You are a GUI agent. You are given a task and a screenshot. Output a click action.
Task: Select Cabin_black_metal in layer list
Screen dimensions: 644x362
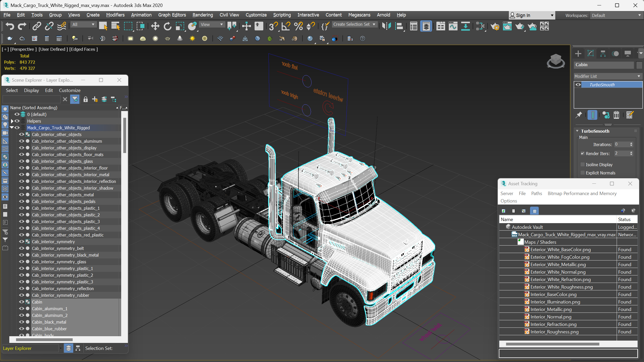point(49,322)
